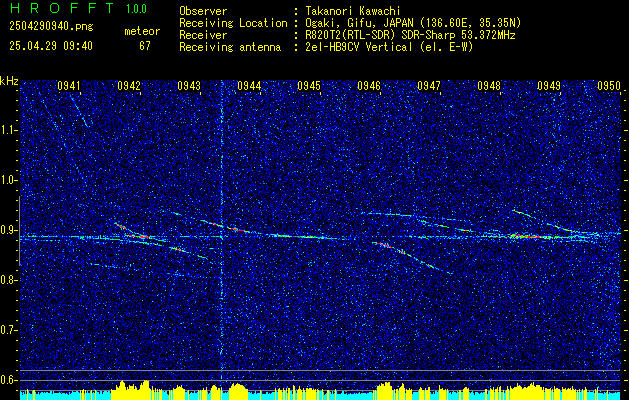
Task: Click the HROFFT title text
Action: pyautogui.click(x=62, y=8)
